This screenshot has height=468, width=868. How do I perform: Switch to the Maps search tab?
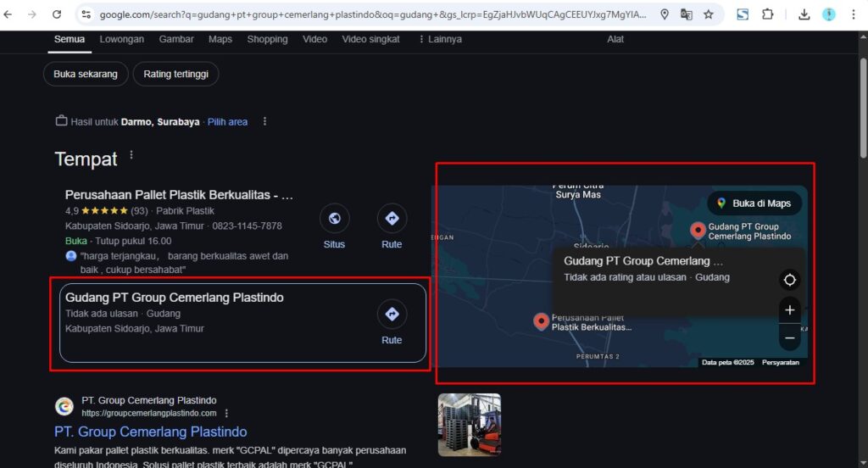[220, 39]
